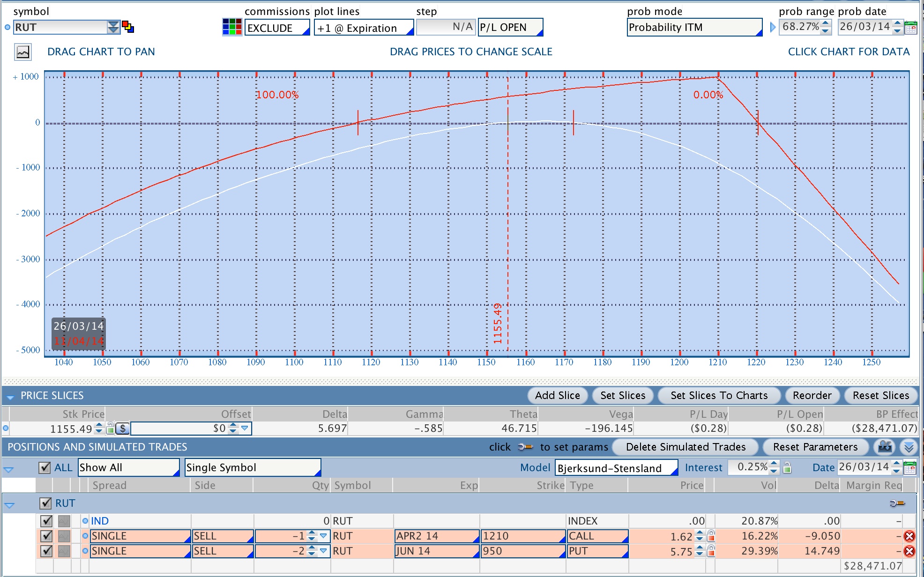Click the lock icon next to Interest
The image size is (924, 577).
point(787,467)
